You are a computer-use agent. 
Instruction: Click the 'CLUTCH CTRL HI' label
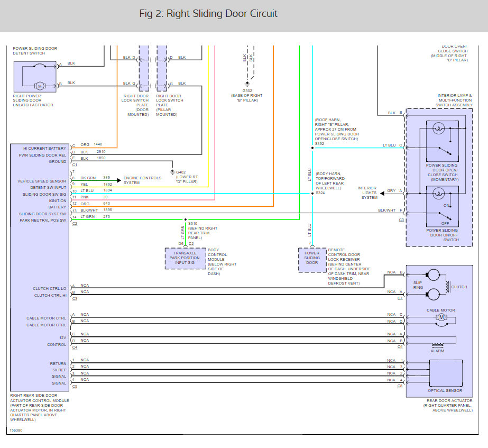(x=50, y=296)
